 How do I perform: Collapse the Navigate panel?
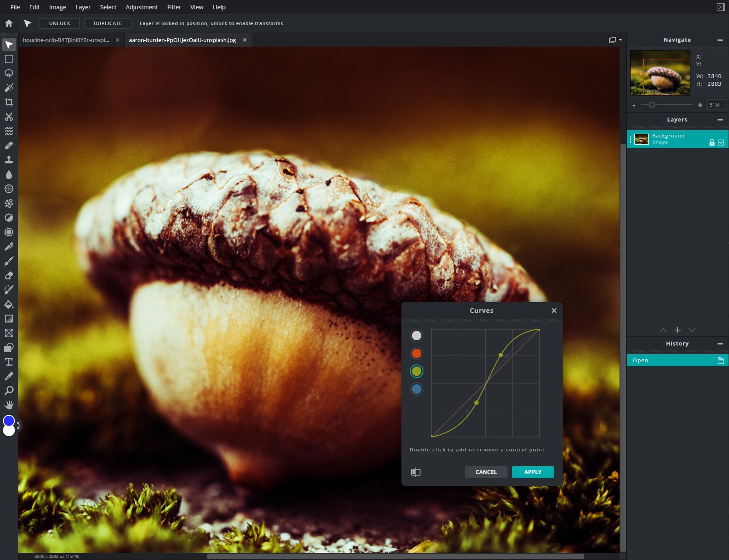coord(720,40)
